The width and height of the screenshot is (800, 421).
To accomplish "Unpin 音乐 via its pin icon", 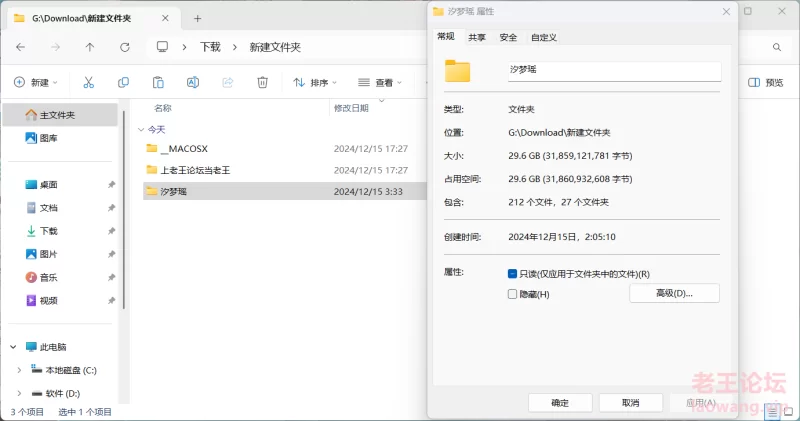I will (111, 277).
